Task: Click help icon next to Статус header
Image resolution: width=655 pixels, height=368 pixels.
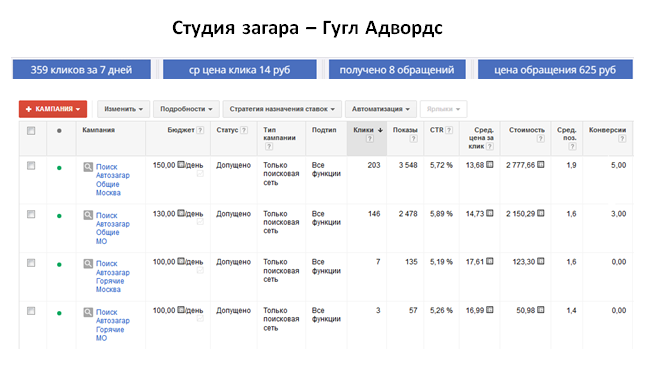Action: (x=244, y=130)
